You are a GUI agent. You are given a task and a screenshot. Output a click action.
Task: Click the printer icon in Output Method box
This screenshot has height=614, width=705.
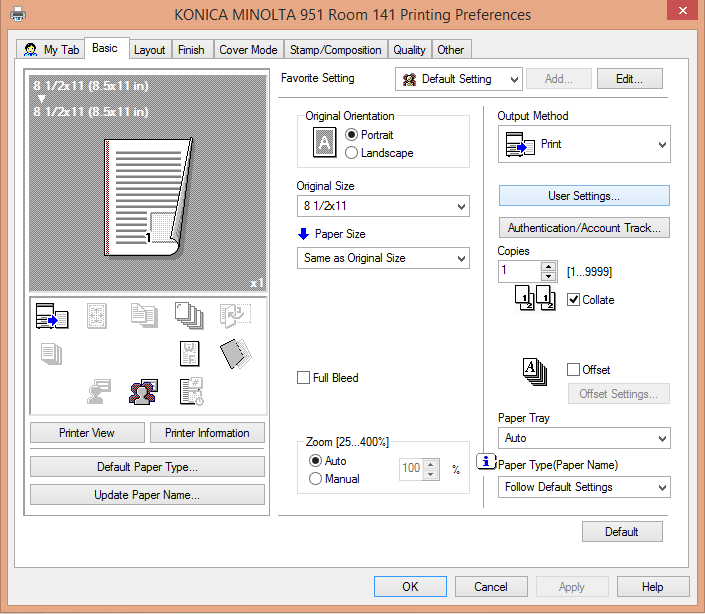[x=520, y=144]
